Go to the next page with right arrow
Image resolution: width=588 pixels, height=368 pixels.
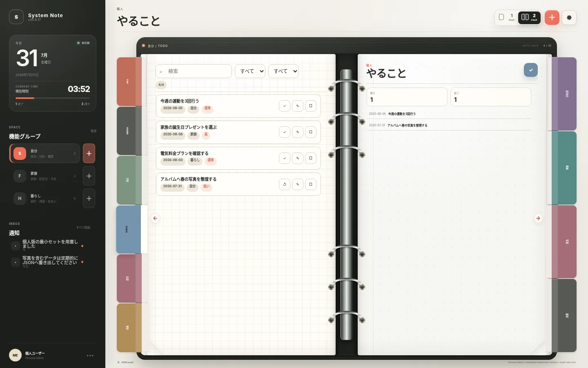point(538,218)
